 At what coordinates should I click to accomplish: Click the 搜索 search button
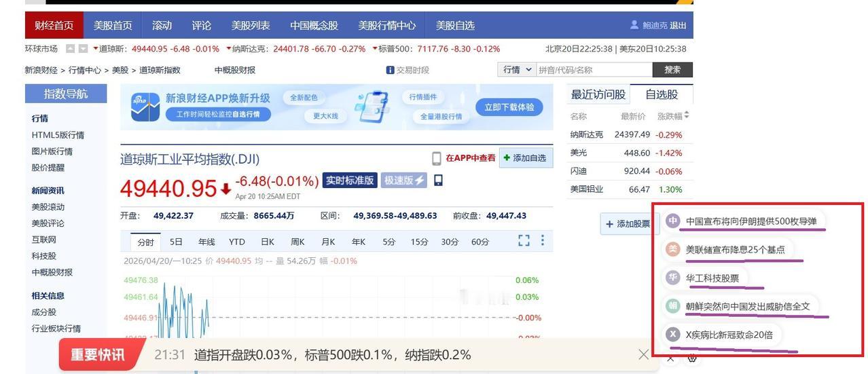tap(672, 70)
